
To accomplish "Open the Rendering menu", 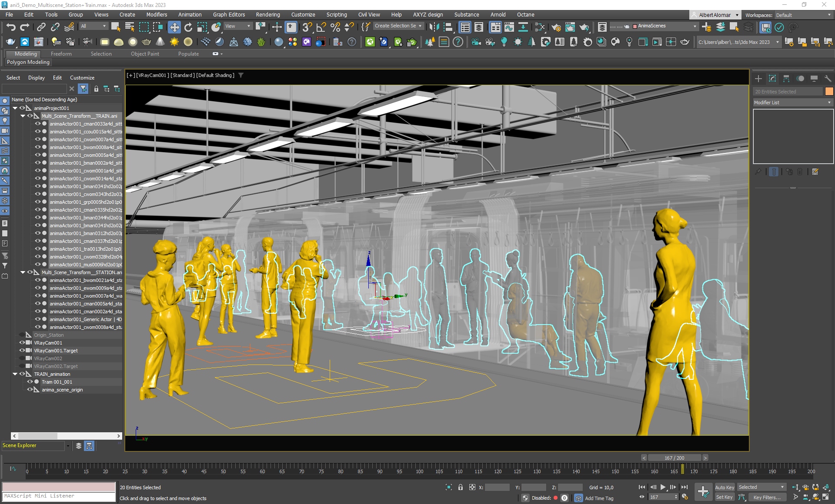I will (267, 14).
